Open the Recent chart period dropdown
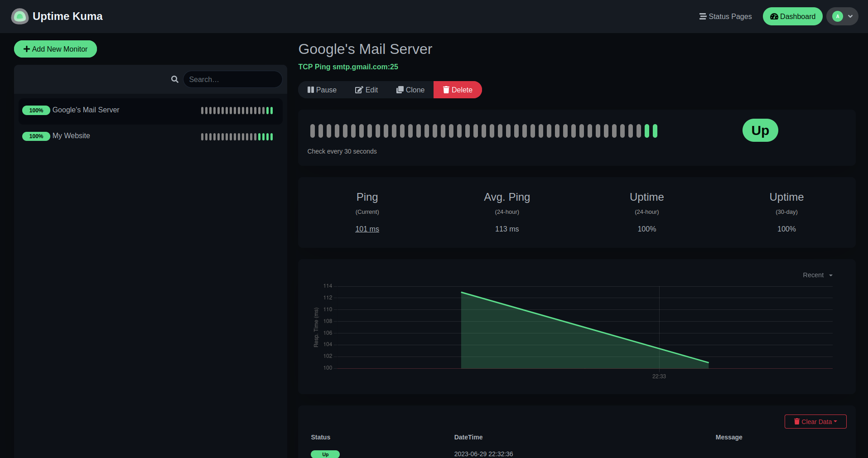Image resolution: width=868 pixels, height=458 pixels. 818,275
